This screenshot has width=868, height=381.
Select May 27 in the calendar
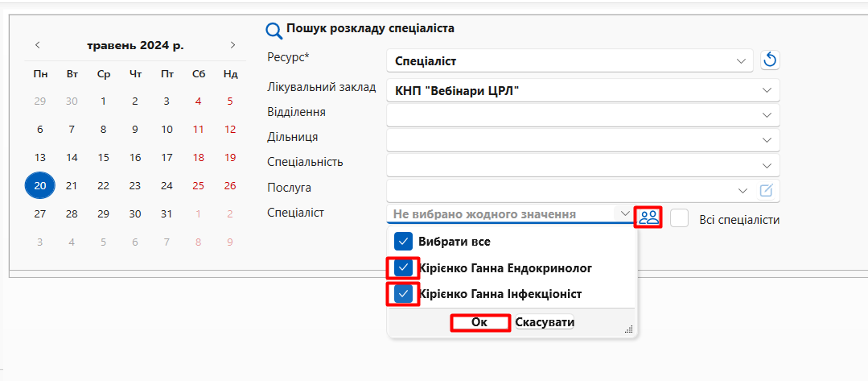[40, 213]
